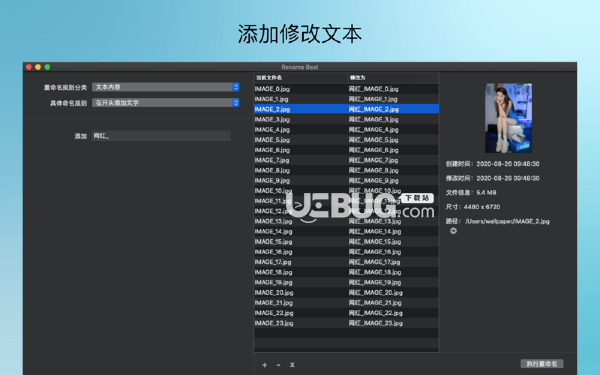
Task: Click the 修改时间 date value
Action: coord(508,178)
